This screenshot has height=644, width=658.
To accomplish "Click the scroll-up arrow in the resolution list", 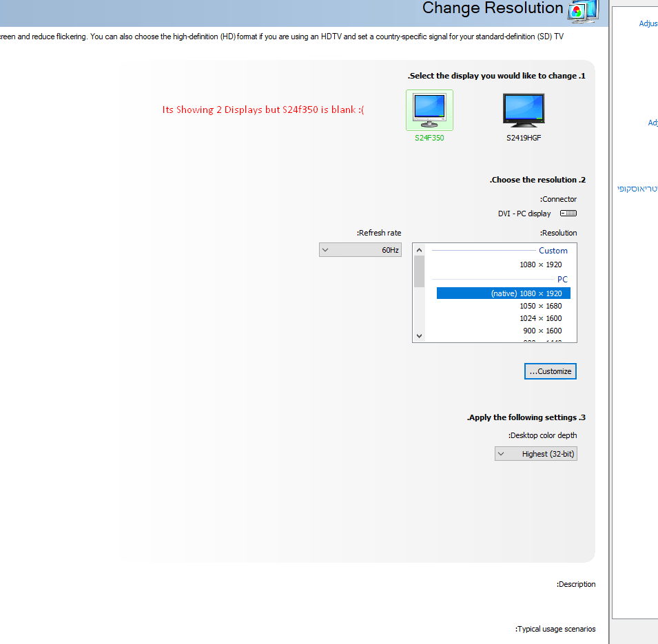I will (419, 249).
